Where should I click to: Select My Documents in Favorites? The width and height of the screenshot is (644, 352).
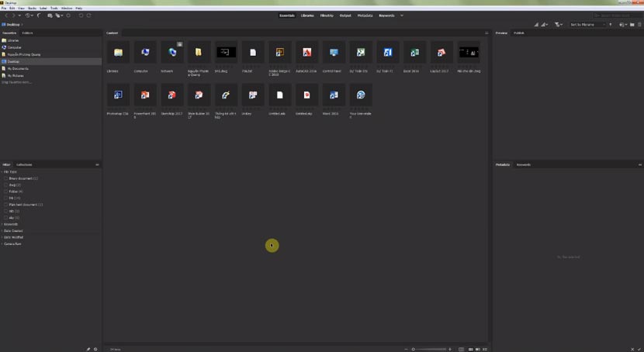18,68
